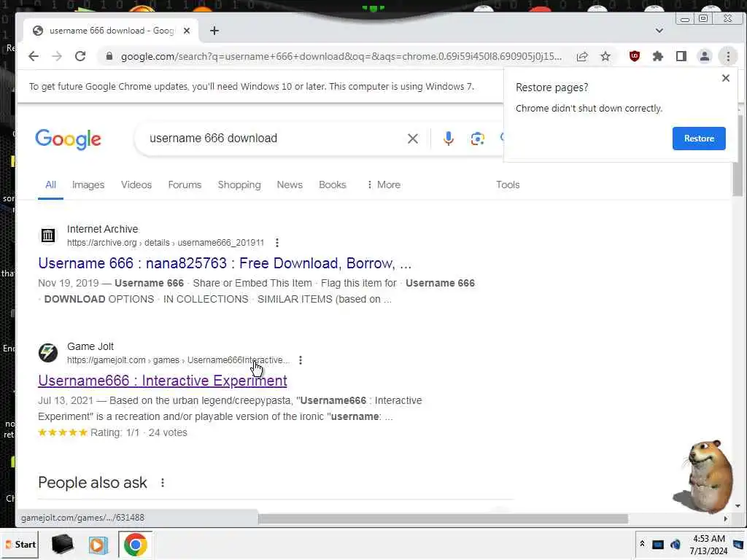Click the Restore button
This screenshot has width=747, height=560.
click(x=699, y=138)
